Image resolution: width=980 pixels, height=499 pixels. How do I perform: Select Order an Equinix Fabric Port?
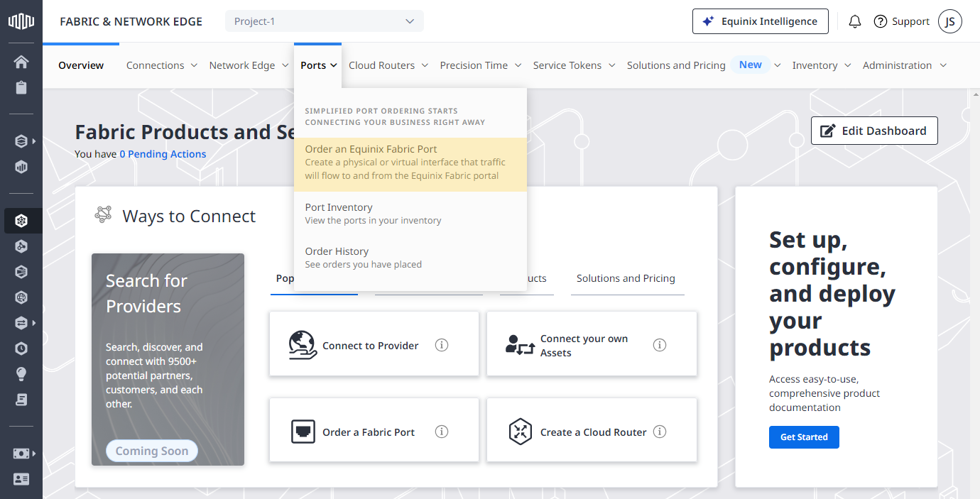(410, 164)
